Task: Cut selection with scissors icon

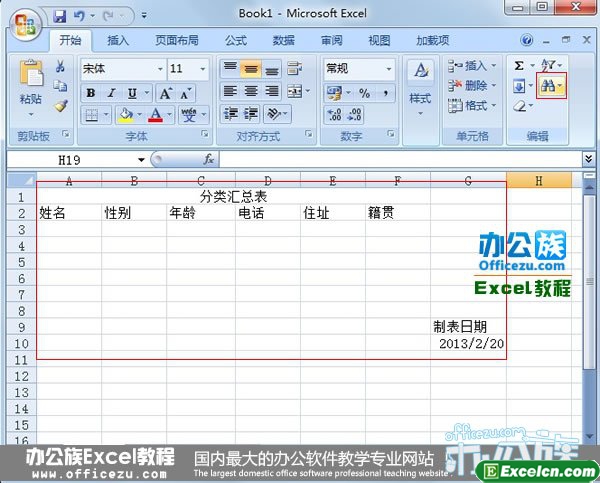Action: pyautogui.click(x=60, y=66)
